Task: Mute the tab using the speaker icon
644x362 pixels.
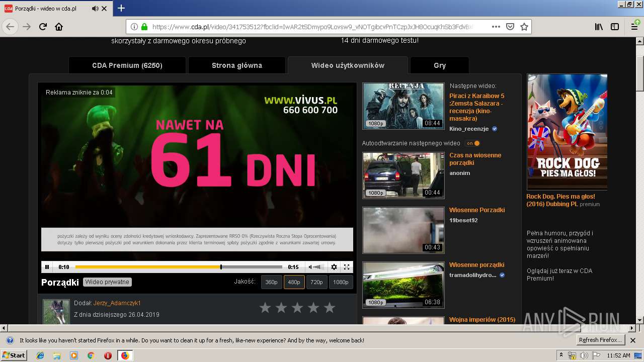Action: tap(95, 9)
